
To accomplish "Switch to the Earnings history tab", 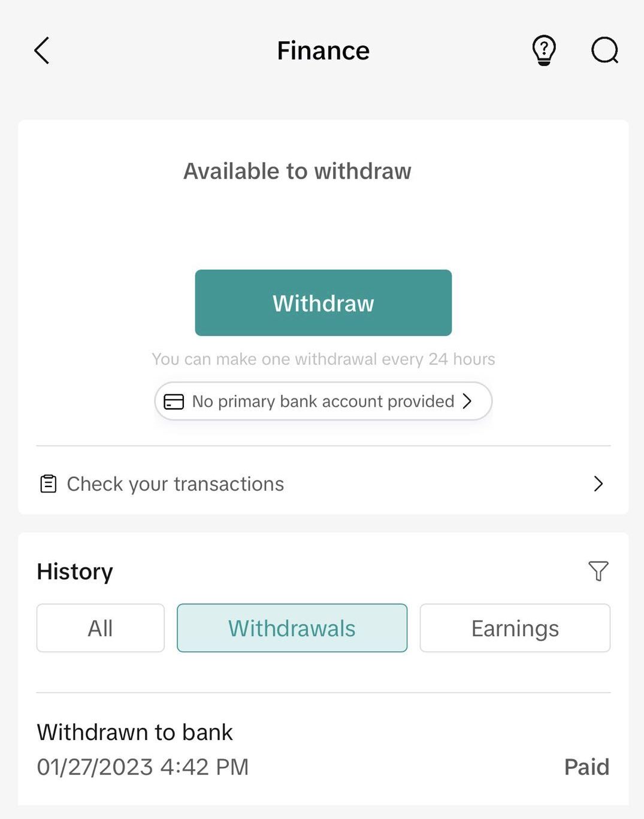I will [515, 628].
